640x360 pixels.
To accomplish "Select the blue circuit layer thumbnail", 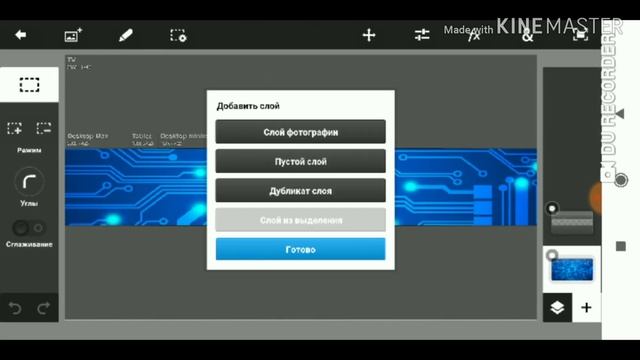I will pos(572,270).
